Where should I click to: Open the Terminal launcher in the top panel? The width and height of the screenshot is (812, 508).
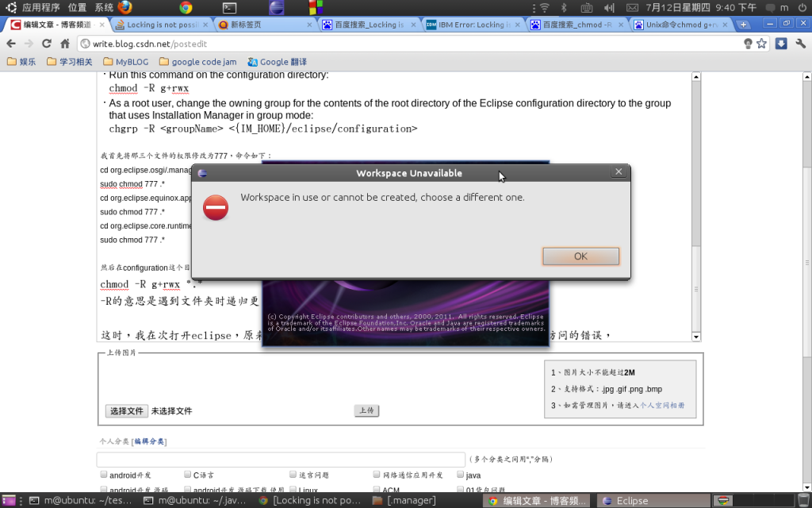(230, 8)
